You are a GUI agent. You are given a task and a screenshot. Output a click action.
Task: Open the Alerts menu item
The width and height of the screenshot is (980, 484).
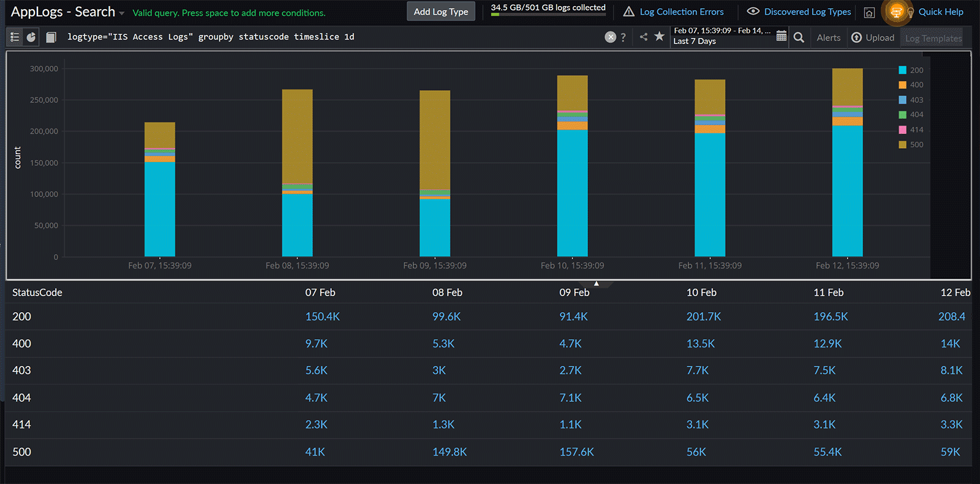point(828,38)
